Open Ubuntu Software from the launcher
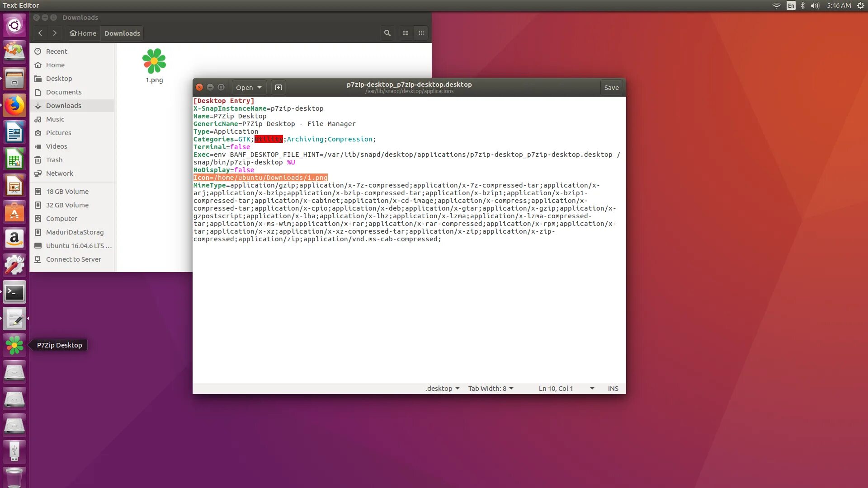 (x=14, y=212)
